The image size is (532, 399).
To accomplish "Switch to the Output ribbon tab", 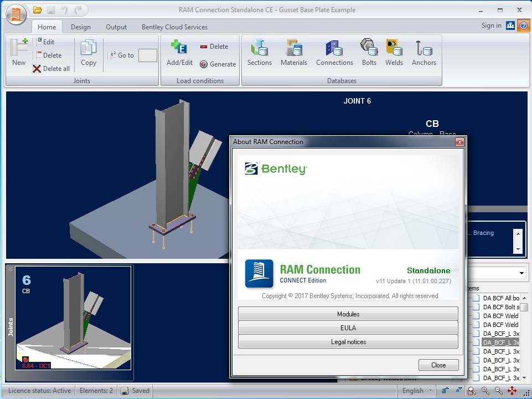I will (x=116, y=27).
